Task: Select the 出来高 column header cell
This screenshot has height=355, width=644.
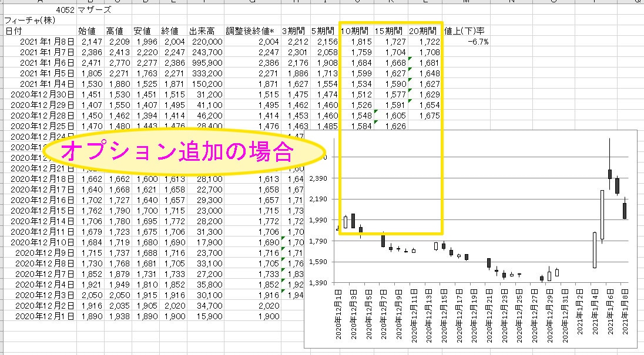Action: (205, 31)
